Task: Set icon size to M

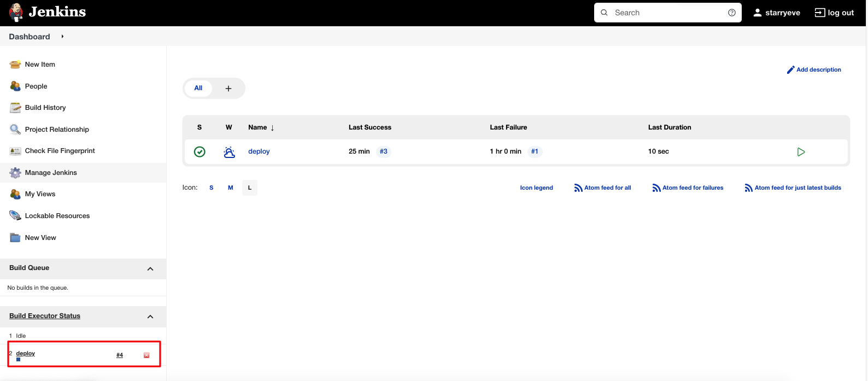Action: [x=231, y=188]
